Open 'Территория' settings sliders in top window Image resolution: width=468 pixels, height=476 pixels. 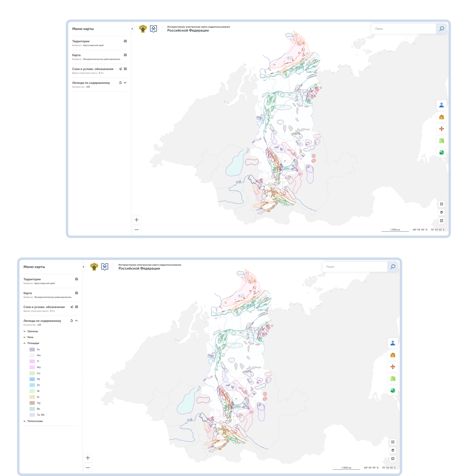pyautogui.click(x=125, y=41)
